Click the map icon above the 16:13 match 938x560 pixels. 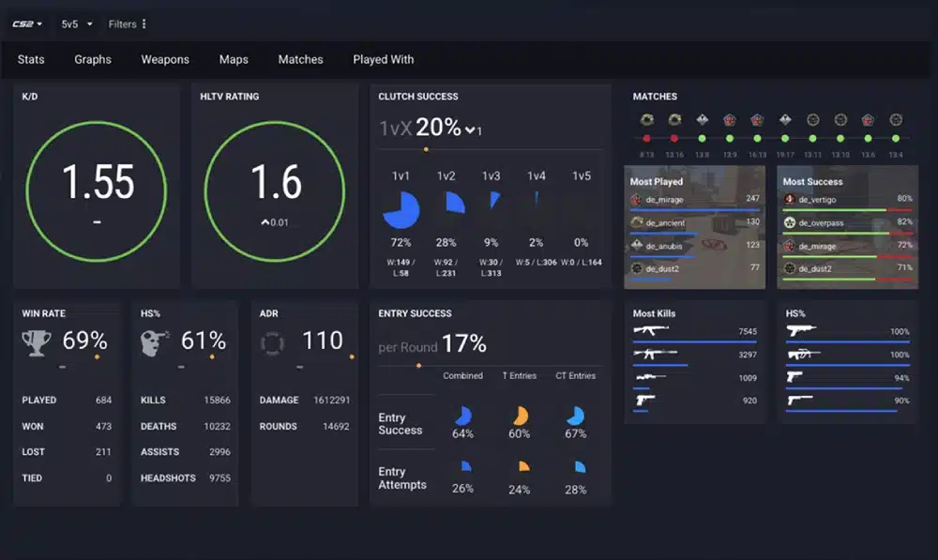click(x=757, y=120)
